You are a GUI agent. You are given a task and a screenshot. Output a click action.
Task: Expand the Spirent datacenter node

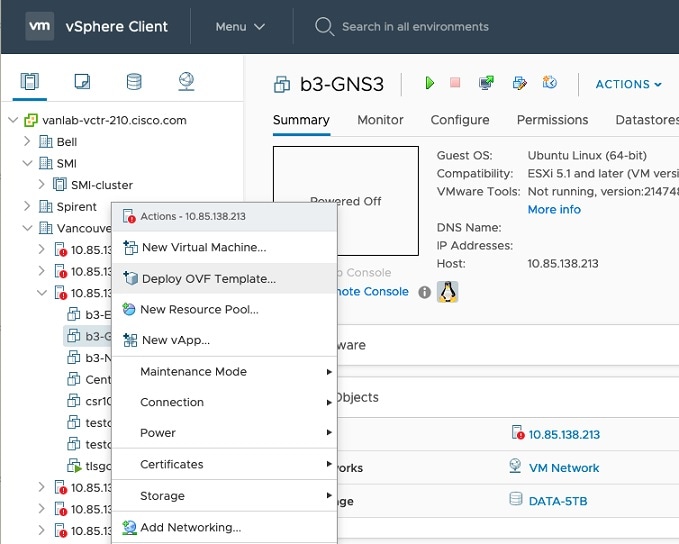point(27,206)
